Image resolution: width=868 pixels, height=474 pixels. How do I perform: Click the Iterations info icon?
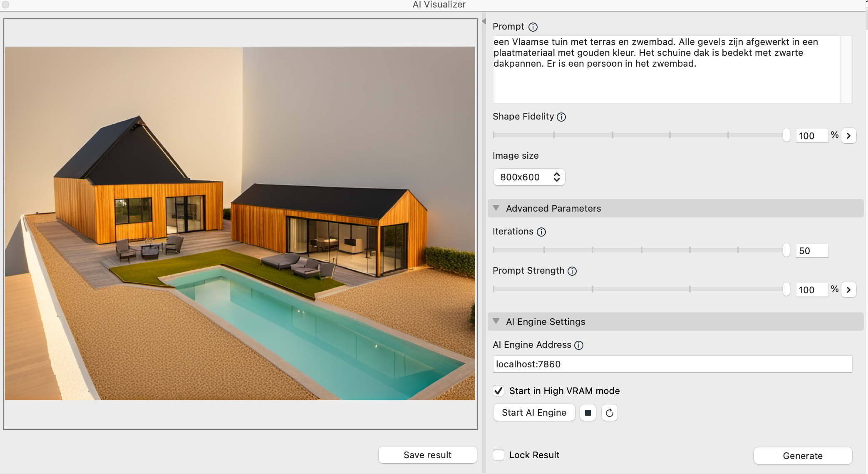[x=541, y=232]
